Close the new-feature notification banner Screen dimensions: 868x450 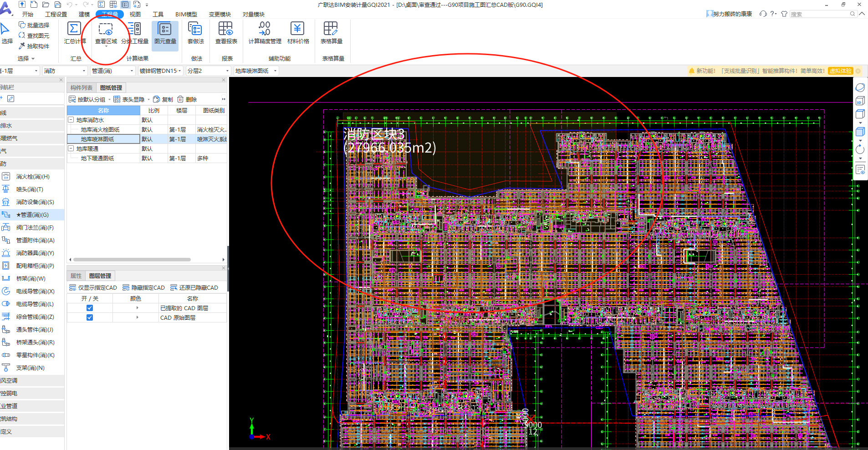(858, 71)
